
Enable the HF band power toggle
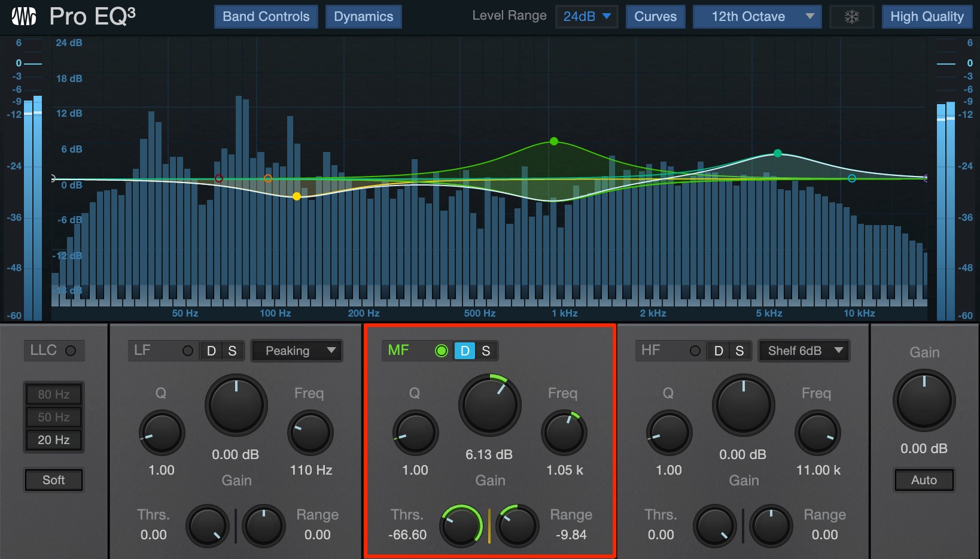click(x=695, y=351)
